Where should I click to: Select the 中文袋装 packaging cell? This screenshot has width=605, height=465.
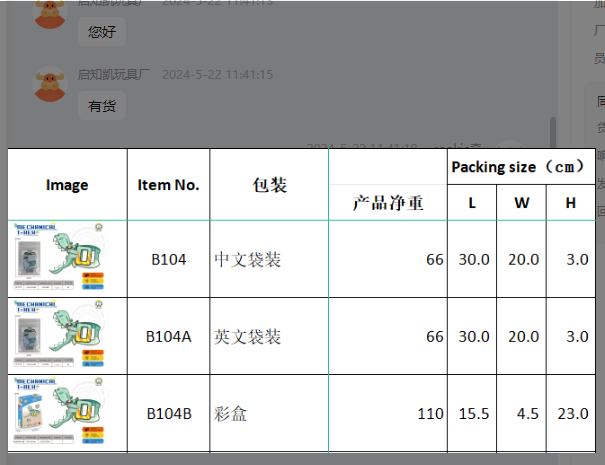[x=248, y=260]
